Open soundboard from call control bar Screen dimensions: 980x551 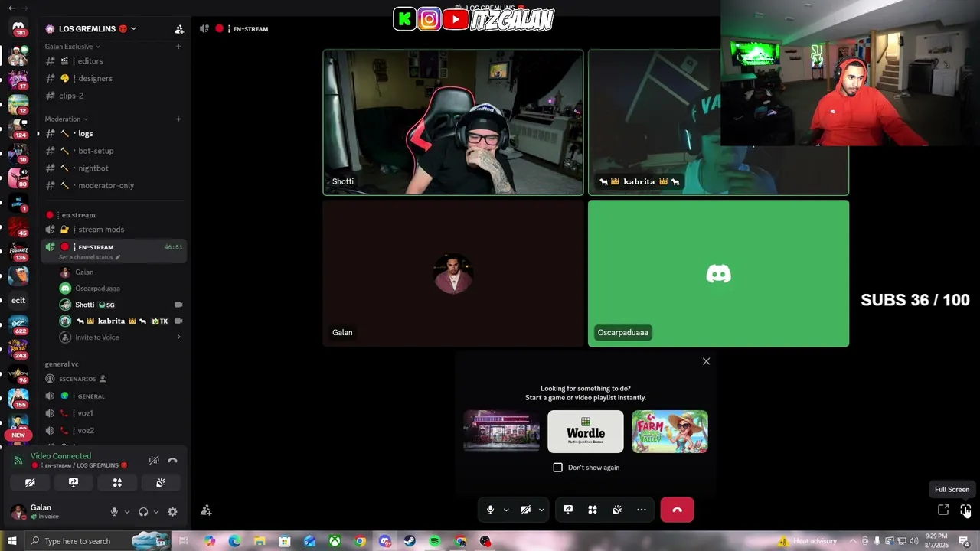[x=617, y=510]
